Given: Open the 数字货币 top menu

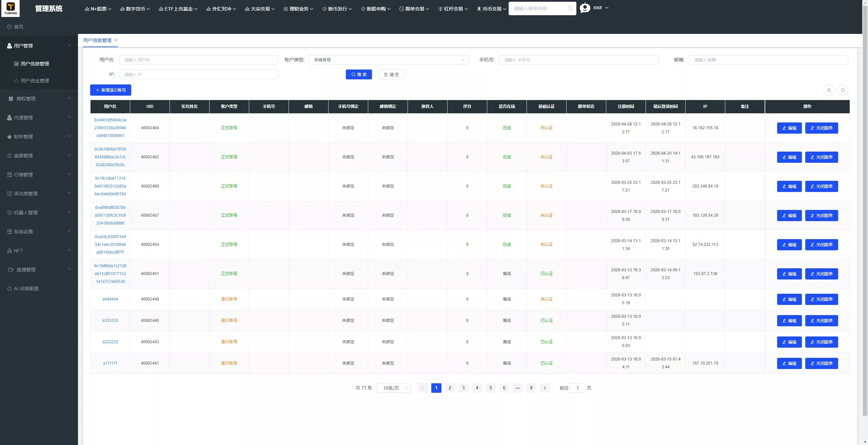Looking at the screenshot, I should 135,9.
